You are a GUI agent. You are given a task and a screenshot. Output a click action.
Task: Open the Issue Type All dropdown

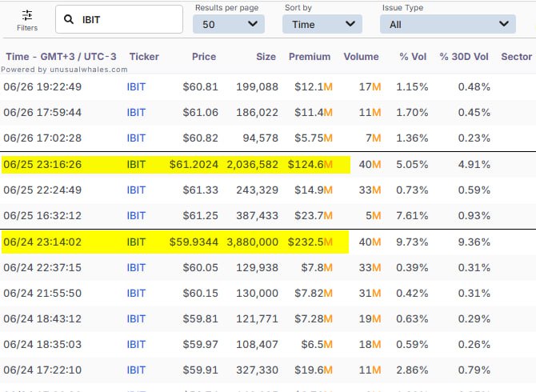point(448,24)
